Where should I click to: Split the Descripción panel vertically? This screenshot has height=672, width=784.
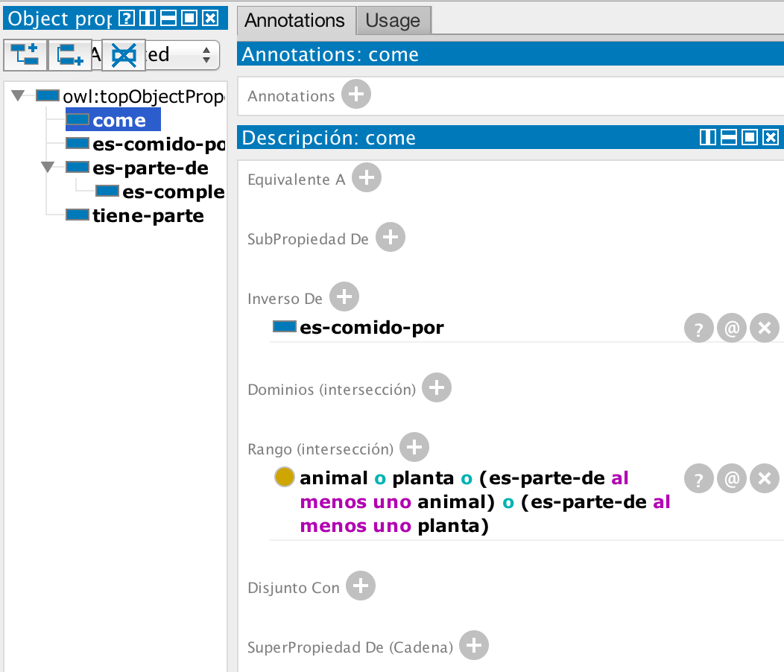[x=707, y=137]
